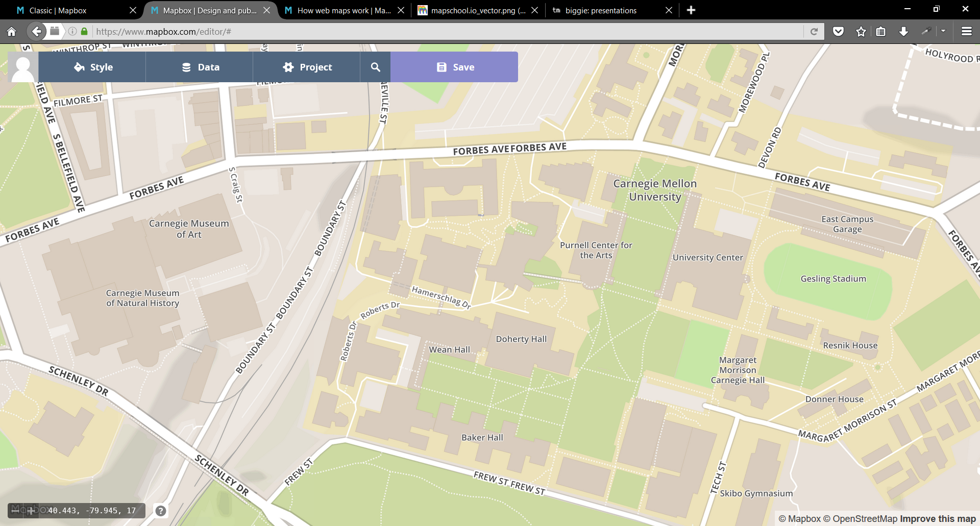Zoom in with the plus button
Image resolution: width=980 pixels, height=526 pixels.
(31, 510)
